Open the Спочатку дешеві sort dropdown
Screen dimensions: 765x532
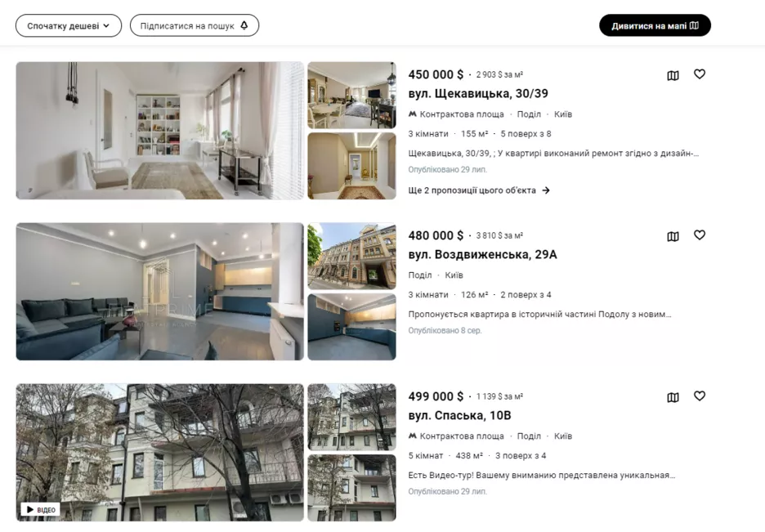pos(69,26)
